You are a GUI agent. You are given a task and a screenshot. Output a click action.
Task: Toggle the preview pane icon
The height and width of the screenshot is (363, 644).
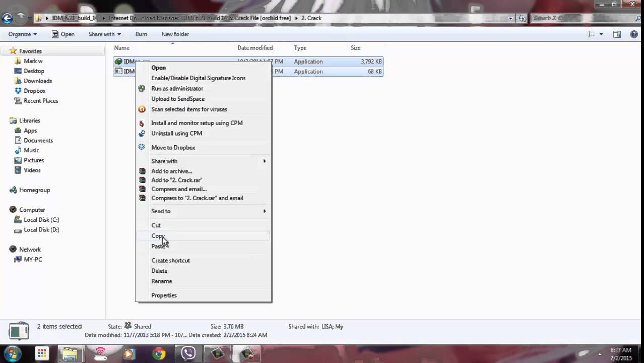[617, 34]
